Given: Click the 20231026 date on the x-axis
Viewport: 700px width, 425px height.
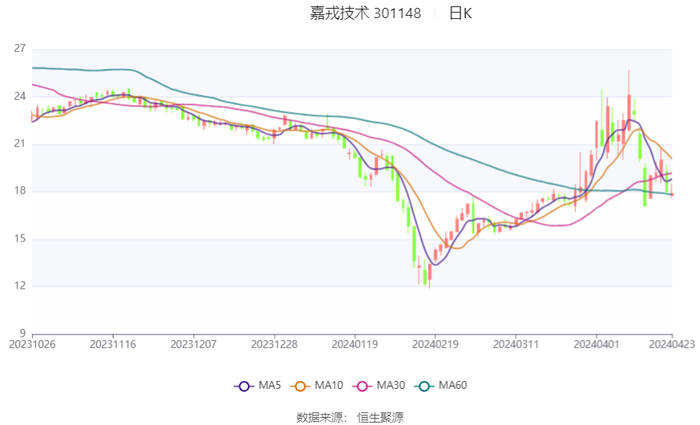Looking at the screenshot, I should 32,343.
